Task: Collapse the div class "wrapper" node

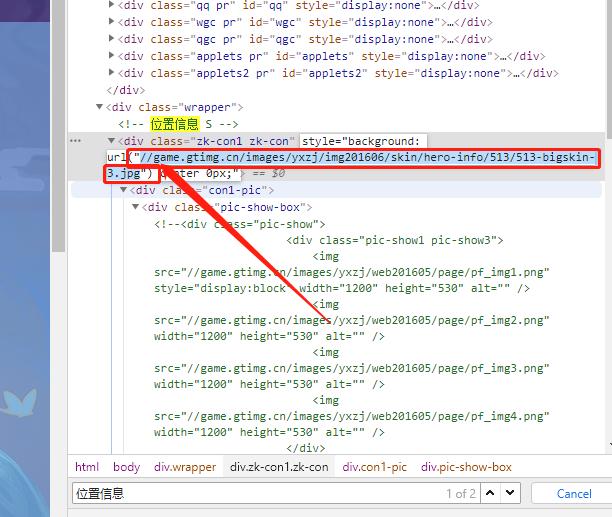Action: pyautogui.click(x=100, y=107)
